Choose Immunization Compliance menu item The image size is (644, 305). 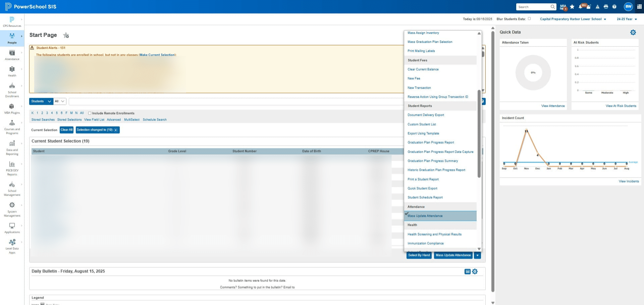point(426,243)
